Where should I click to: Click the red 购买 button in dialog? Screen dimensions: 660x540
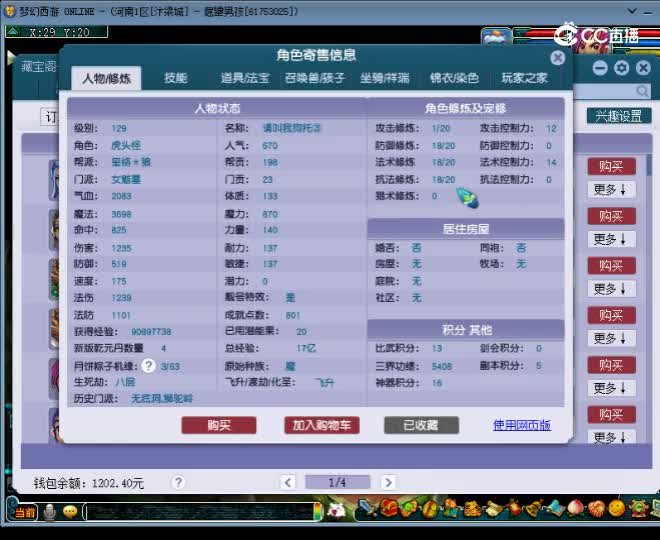click(x=219, y=425)
